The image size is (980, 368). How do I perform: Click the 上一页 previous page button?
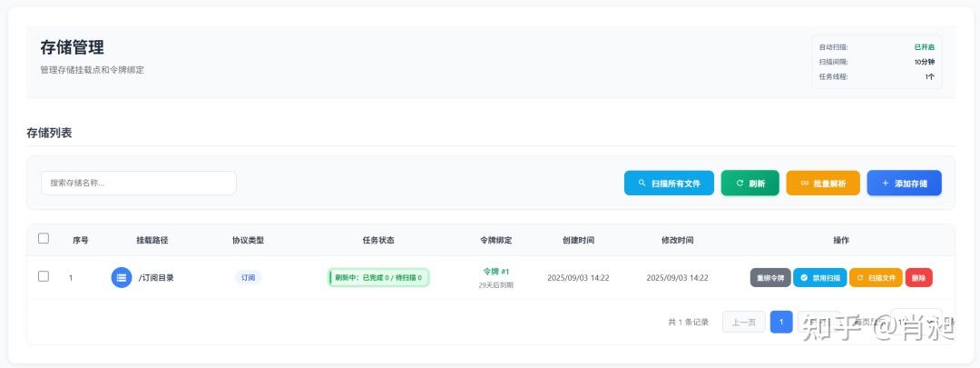click(x=744, y=322)
